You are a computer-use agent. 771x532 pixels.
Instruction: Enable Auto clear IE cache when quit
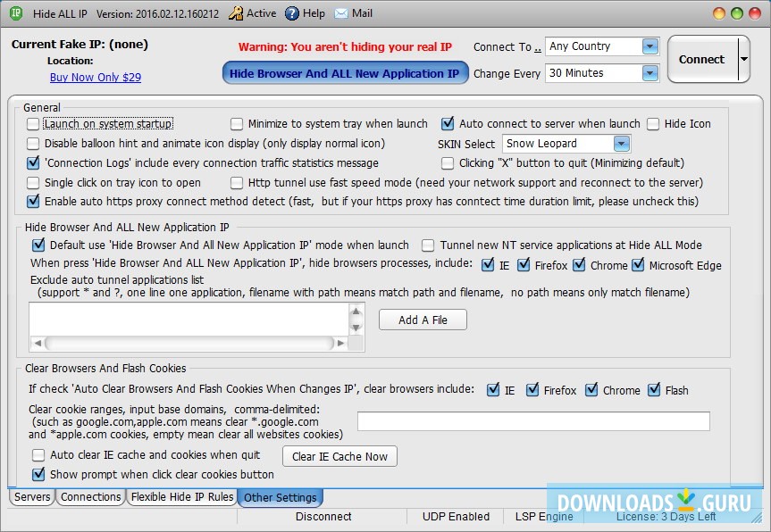pos(38,455)
